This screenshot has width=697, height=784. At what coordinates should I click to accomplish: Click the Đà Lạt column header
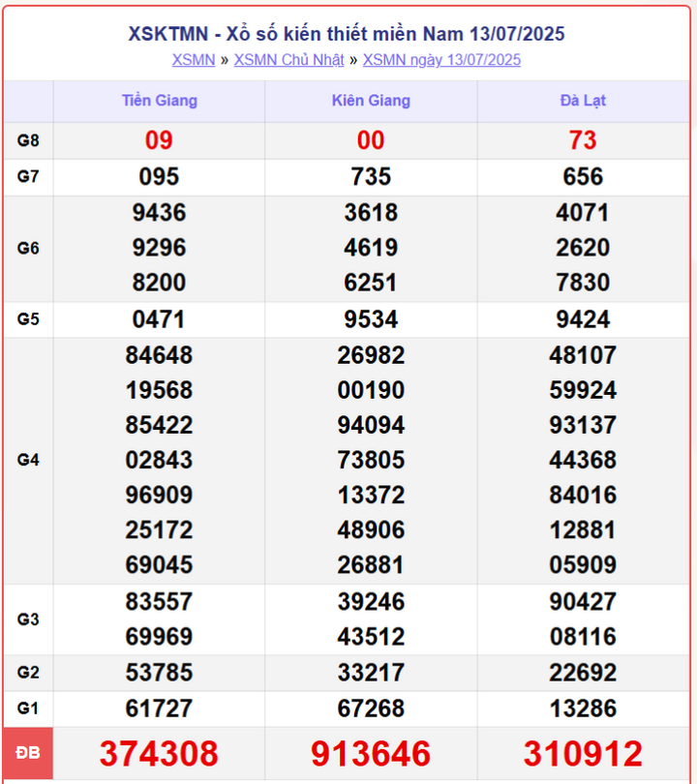(583, 101)
